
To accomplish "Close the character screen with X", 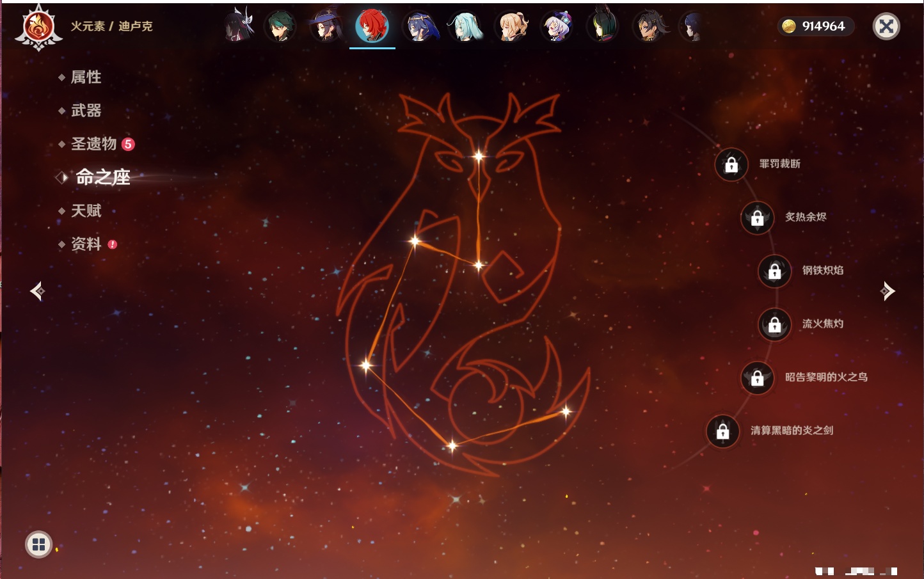I will pos(886,26).
